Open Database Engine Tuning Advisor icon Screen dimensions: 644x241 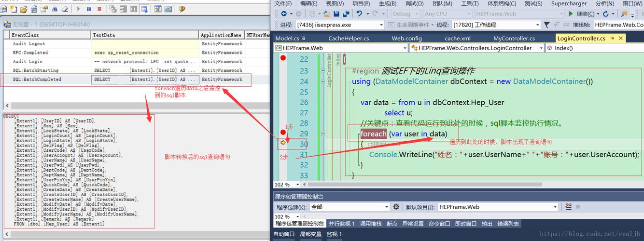[x=158, y=9]
